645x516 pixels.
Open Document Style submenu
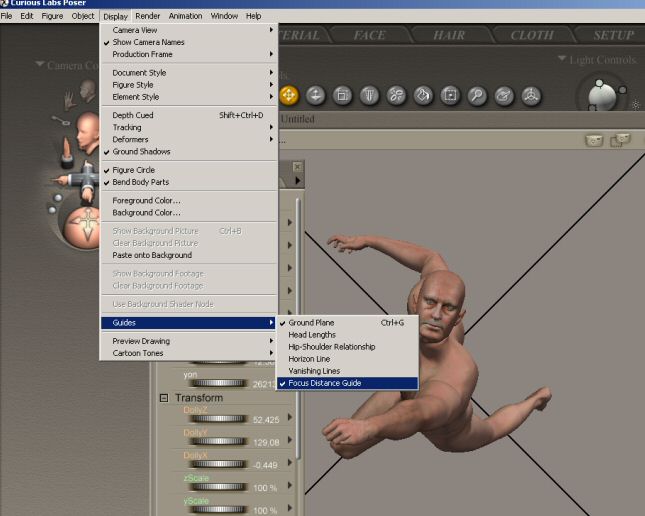coord(189,73)
